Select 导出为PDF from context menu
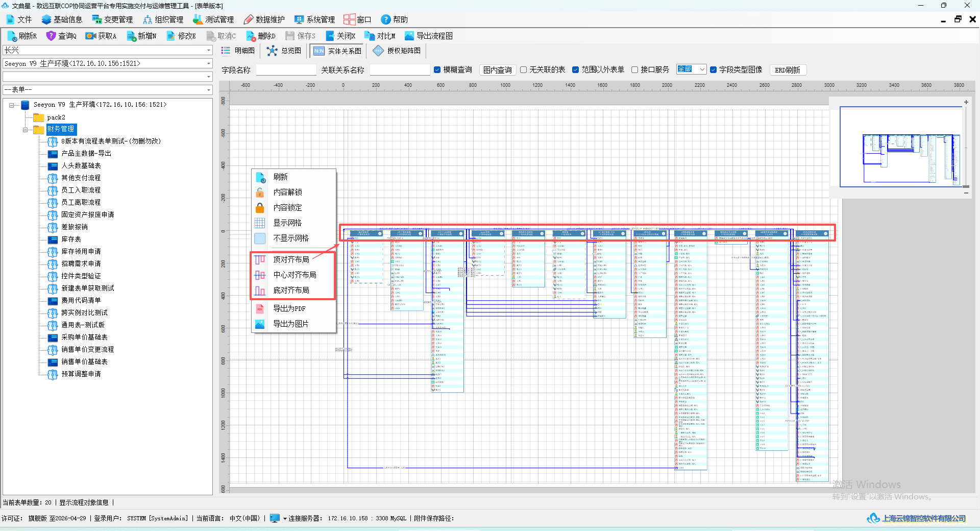 pos(289,308)
